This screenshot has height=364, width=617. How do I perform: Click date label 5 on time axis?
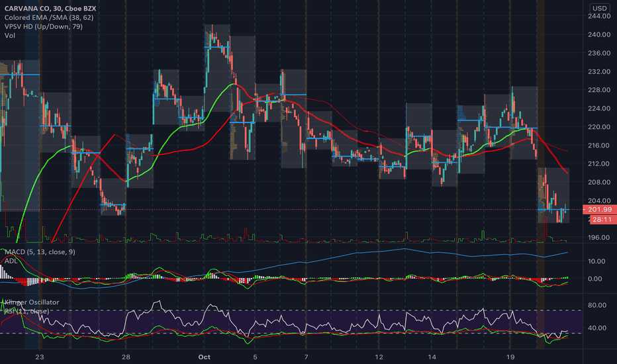(255, 357)
